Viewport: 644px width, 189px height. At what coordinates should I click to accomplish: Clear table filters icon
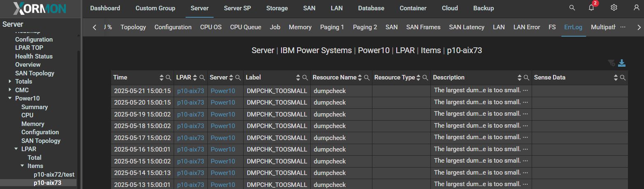coord(611,63)
